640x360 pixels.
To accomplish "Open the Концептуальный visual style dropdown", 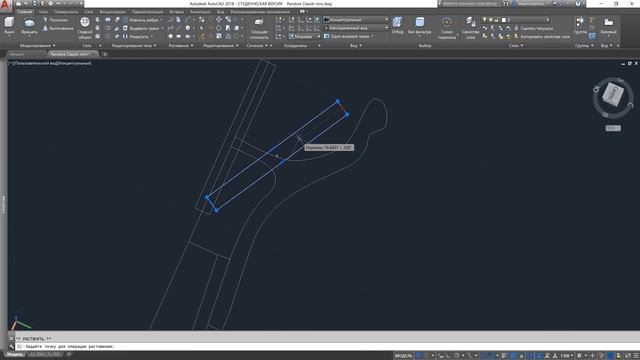I will click(356, 20).
